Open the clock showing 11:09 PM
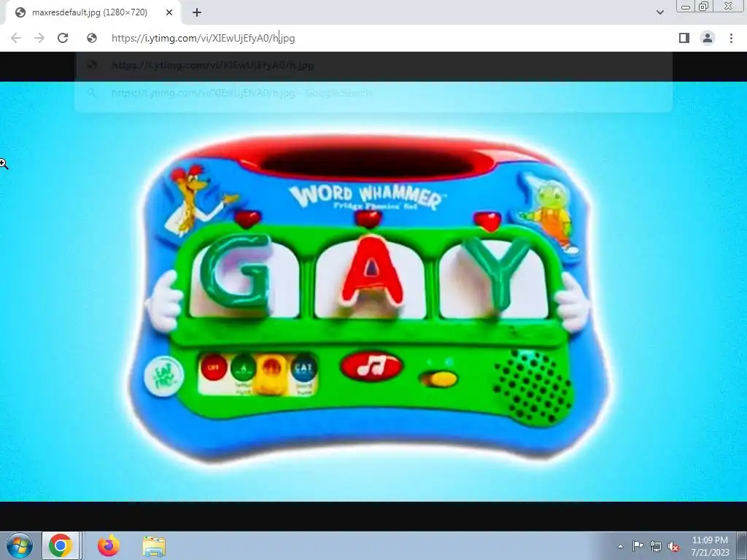 tap(710, 546)
